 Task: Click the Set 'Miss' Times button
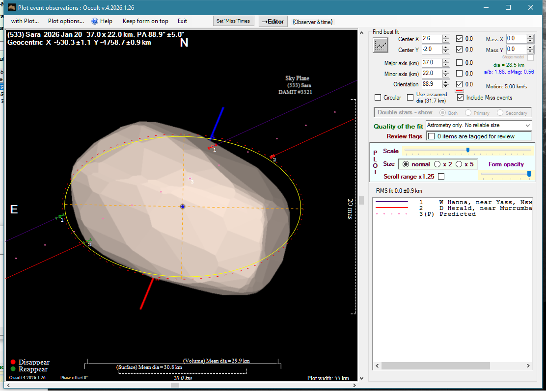234,21
